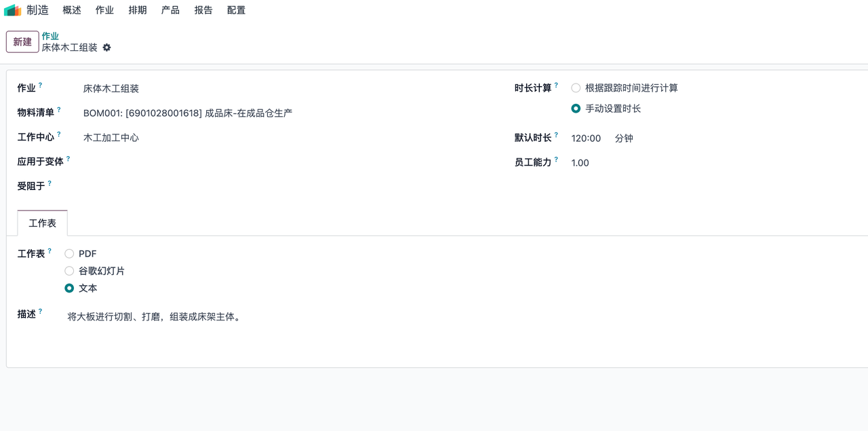Image resolution: width=868 pixels, height=431 pixels.
Task: Switch to the 工作表 tab
Action: [43, 223]
